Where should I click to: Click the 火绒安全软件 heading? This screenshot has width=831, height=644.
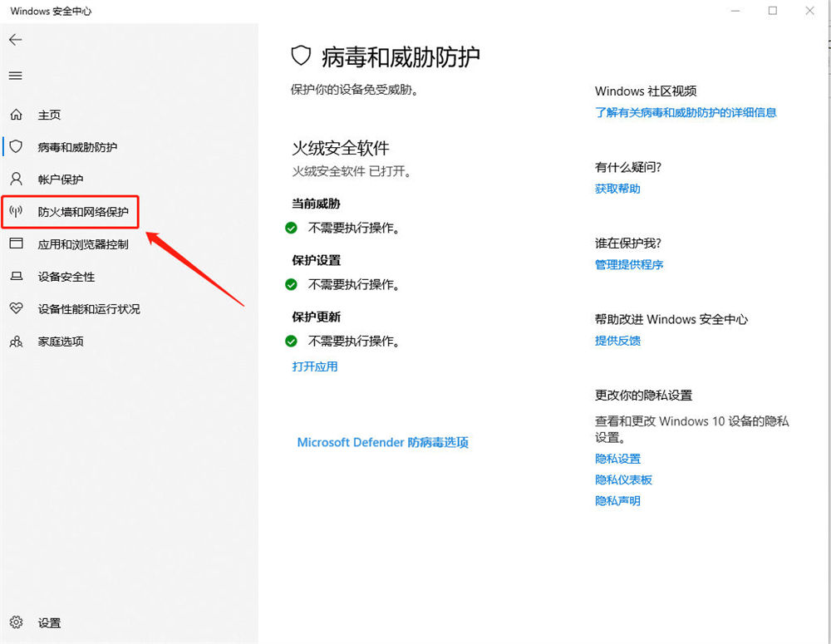pyautogui.click(x=341, y=148)
